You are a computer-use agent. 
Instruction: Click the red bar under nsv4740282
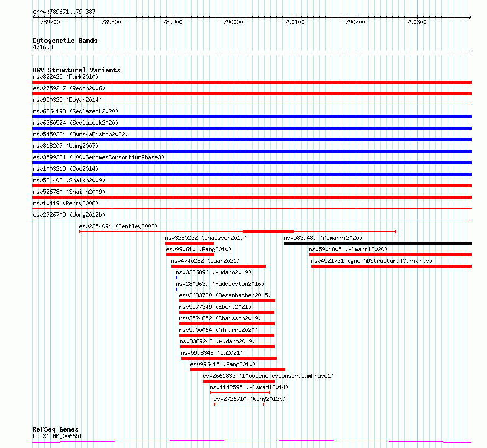tap(219, 266)
